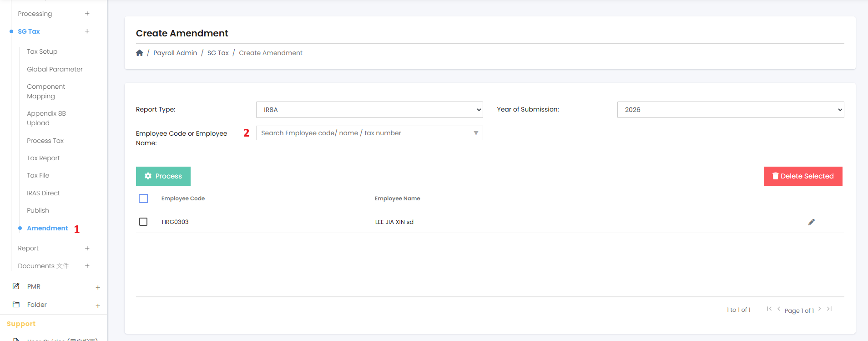Viewport: 868px width, 341px height.
Task: Open Tax Setup in the sidebar
Action: [42, 51]
